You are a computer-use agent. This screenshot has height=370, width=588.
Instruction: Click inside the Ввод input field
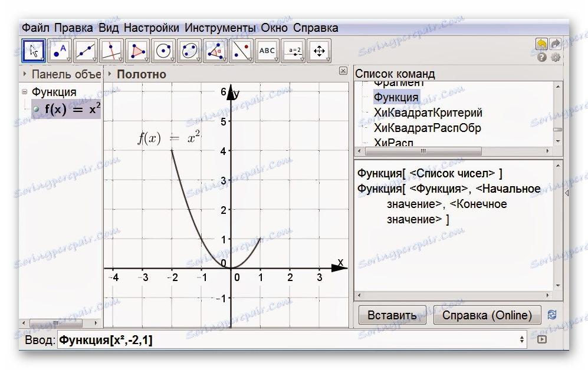coord(177,341)
